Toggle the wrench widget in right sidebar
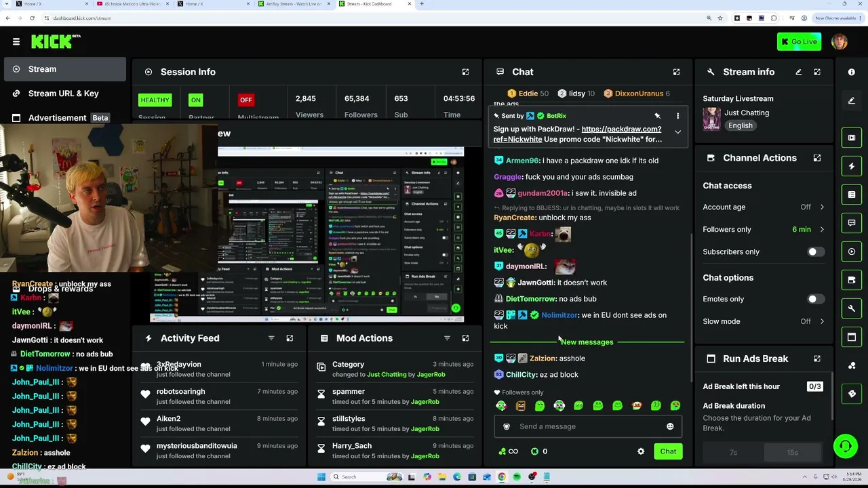This screenshot has width=868, height=488. point(852,308)
